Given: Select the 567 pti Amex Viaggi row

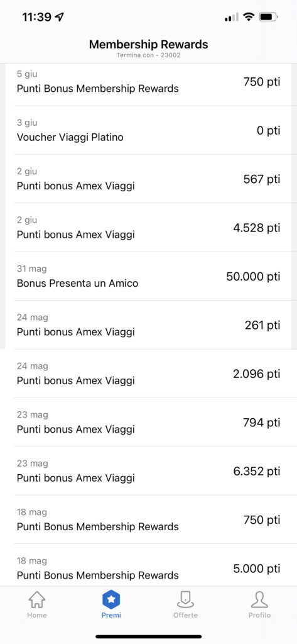Looking at the screenshot, I should pyautogui.click(x=148, y=179).
